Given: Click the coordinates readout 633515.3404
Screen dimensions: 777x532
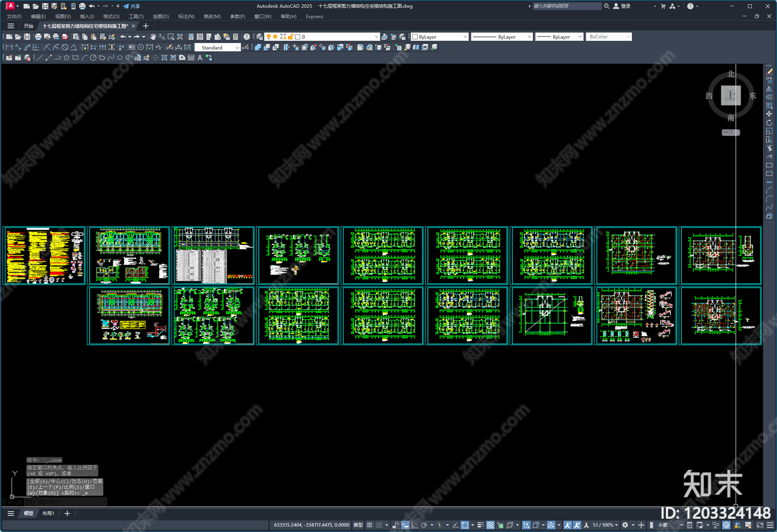Looking at the screenshot, I should click(311, 525).
